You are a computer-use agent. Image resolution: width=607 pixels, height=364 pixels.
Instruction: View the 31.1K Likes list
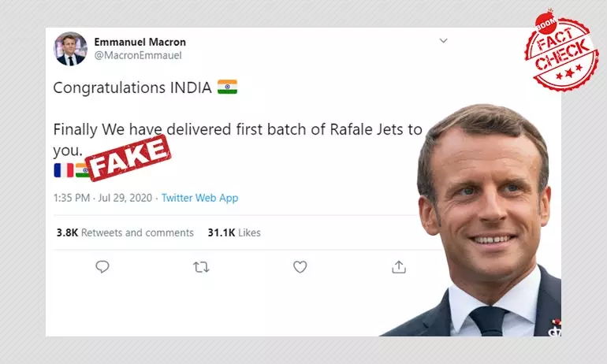234,232
